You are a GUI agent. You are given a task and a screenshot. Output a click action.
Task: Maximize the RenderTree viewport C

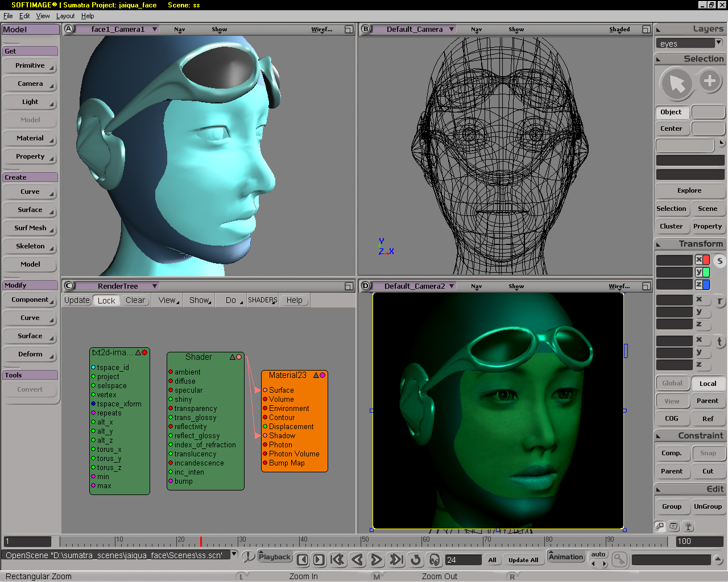349,286
